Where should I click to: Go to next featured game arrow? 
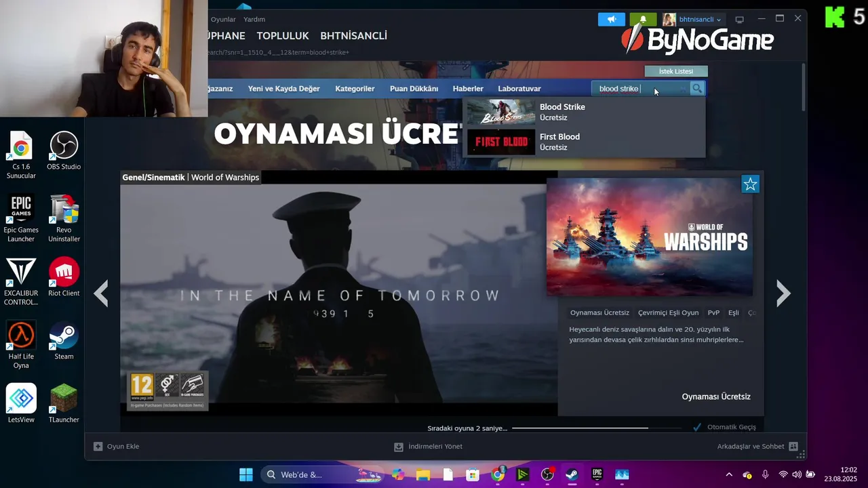pyautogui.click(x=783, y=293)
